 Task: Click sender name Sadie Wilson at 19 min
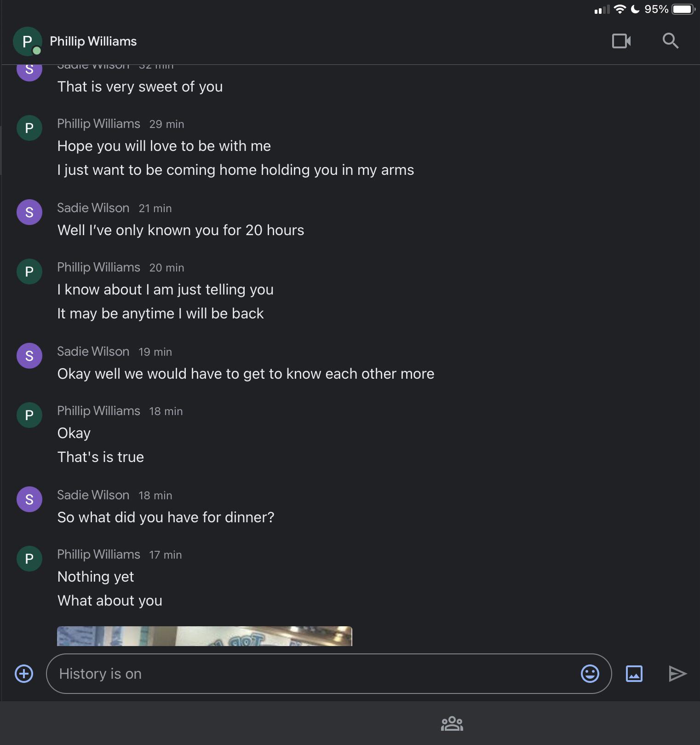click(93, 352)
